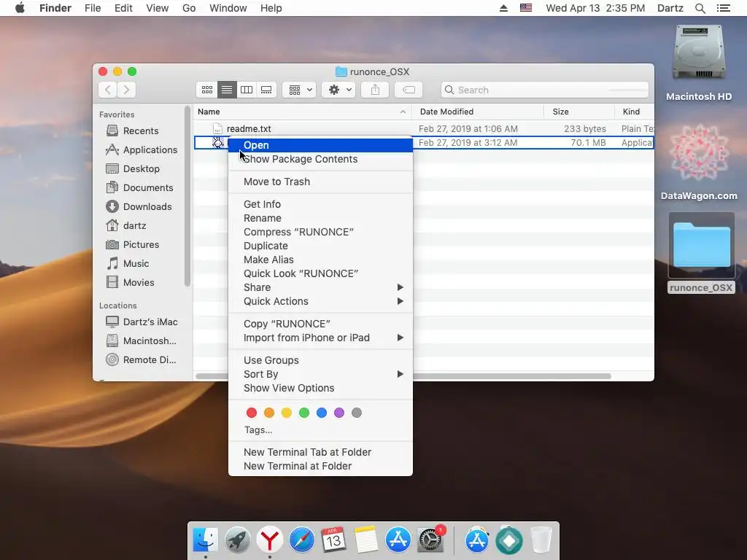Screen dimensions: 747x560
Task: Open Music in the sidebar
Action: click(x=127, y=263)
